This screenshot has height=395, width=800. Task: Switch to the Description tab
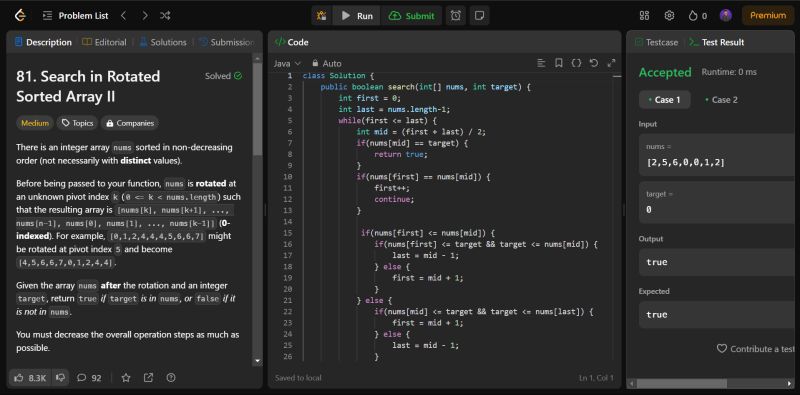tap(43, 42)
